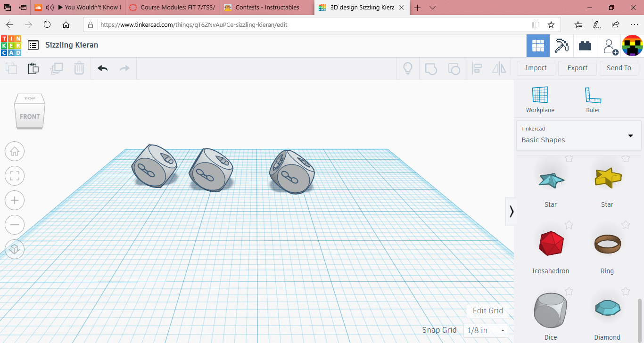The image size is (644, 343).
Task: Favorite the Diamond shape with its star
Action: click(626, 292)
